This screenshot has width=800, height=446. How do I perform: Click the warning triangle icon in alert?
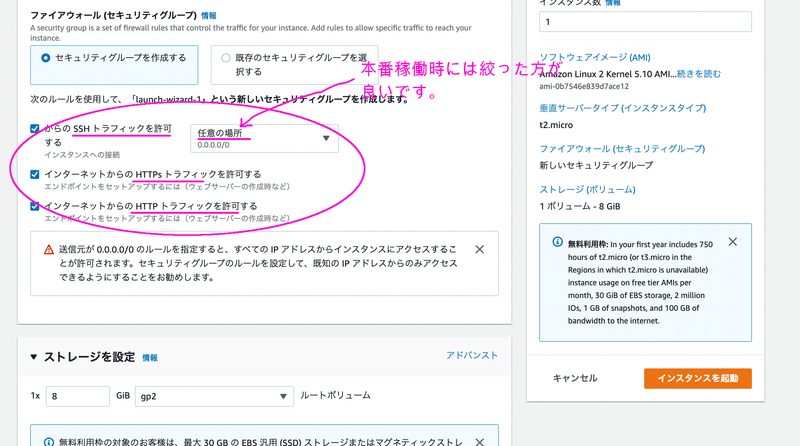coord(48,250)
